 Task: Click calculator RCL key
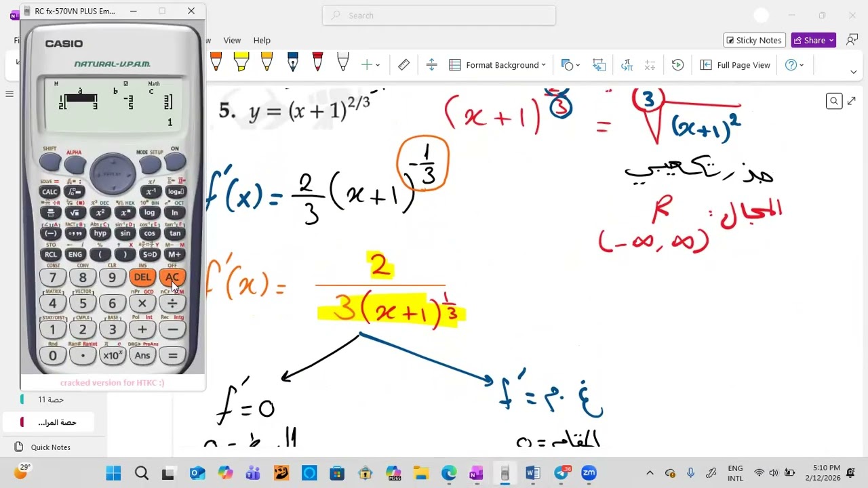(x=50, y=255)
